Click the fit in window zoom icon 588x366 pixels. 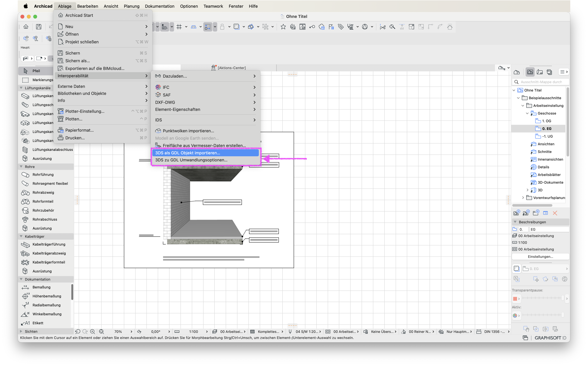pyautogui.click(x=102, y=332)
